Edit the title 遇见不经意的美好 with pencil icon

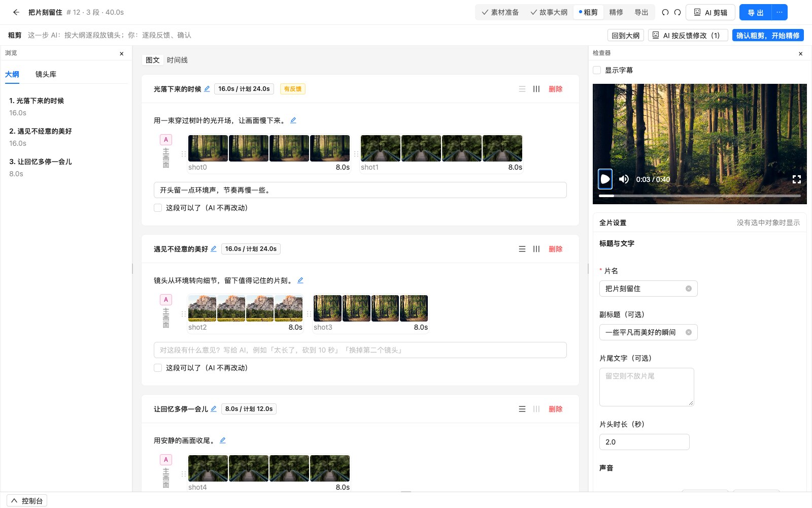pos(214,249)
